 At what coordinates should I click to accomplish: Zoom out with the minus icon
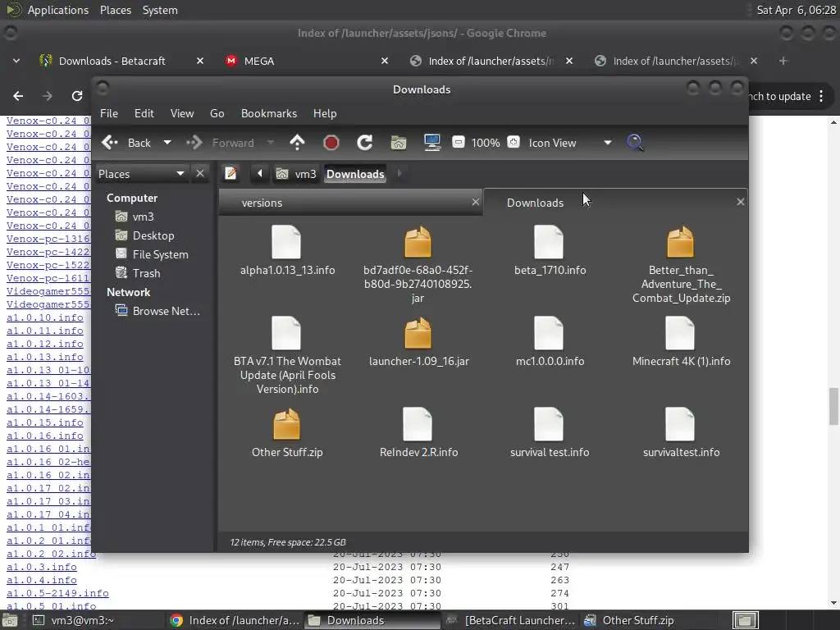pyautogui.click(x=458, y=142)
